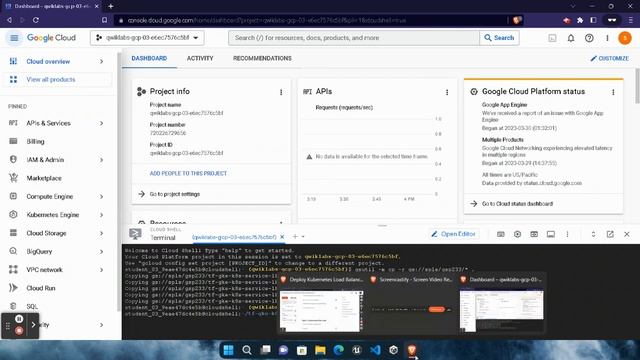Click the Brave shields icon in address bar
Viewport: 640px width, 360px height.
517,20
